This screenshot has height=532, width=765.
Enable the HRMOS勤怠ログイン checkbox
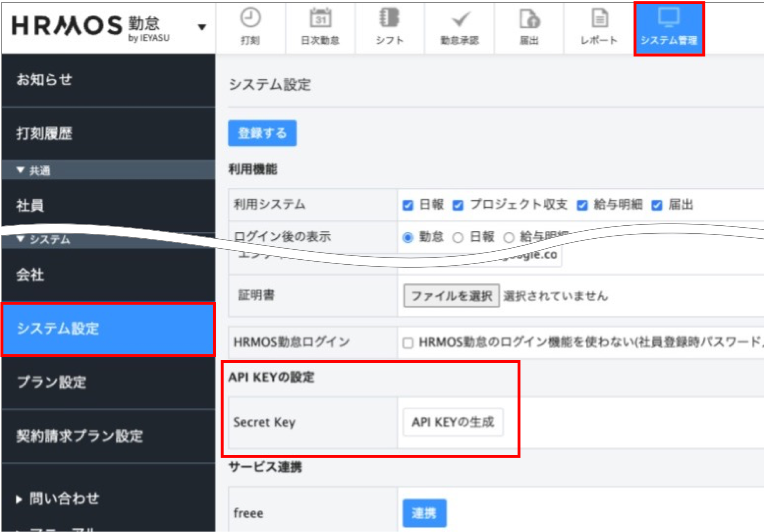(408, 343)
